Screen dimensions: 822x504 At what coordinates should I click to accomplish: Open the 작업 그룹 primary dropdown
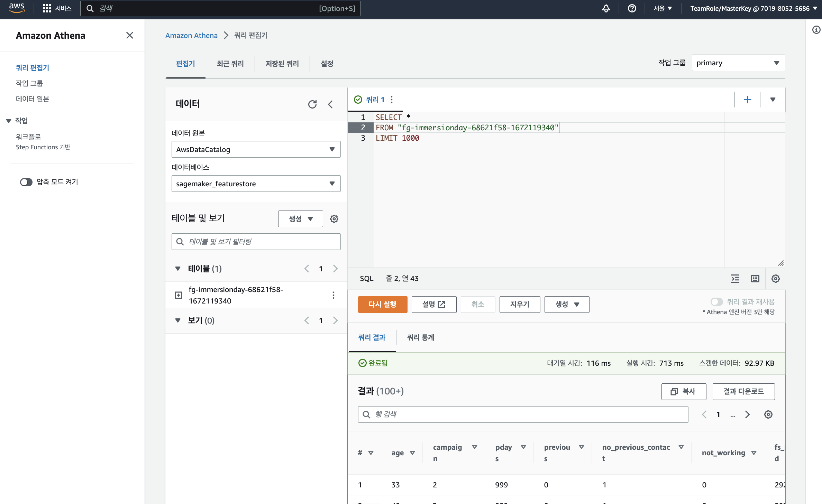point(738,63)
